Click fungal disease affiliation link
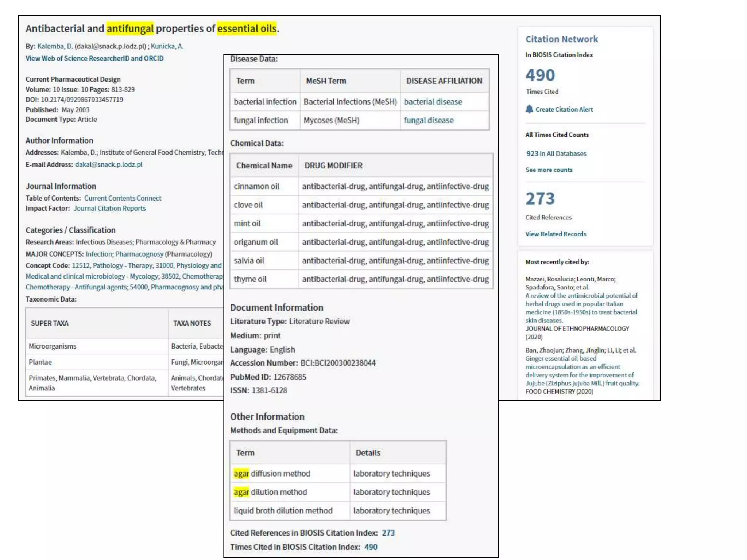The width and height of the screenshot is (747, 560). 429,120
